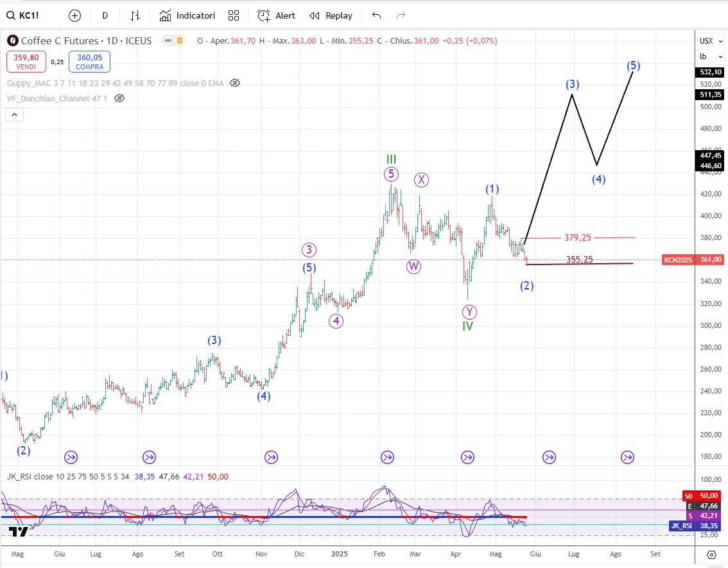Start bar Replay mode
This screenshot has width=728, height=568.
point(331,15)
